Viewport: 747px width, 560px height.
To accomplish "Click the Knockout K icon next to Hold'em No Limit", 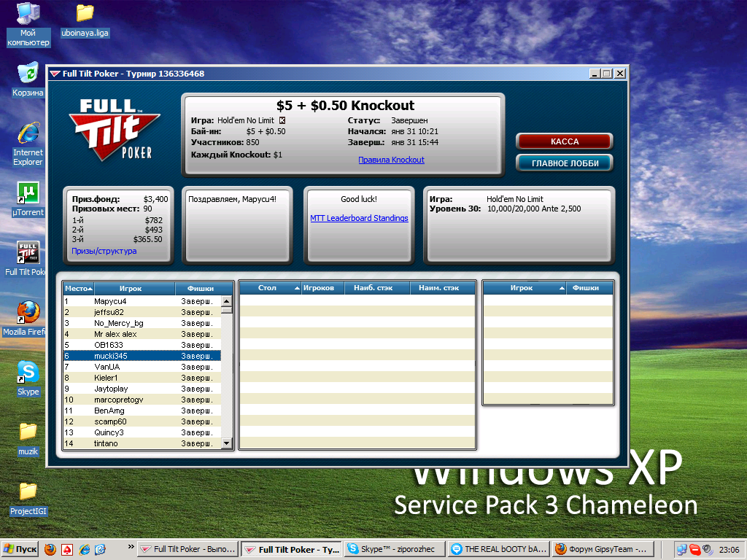I will point(282,120).
